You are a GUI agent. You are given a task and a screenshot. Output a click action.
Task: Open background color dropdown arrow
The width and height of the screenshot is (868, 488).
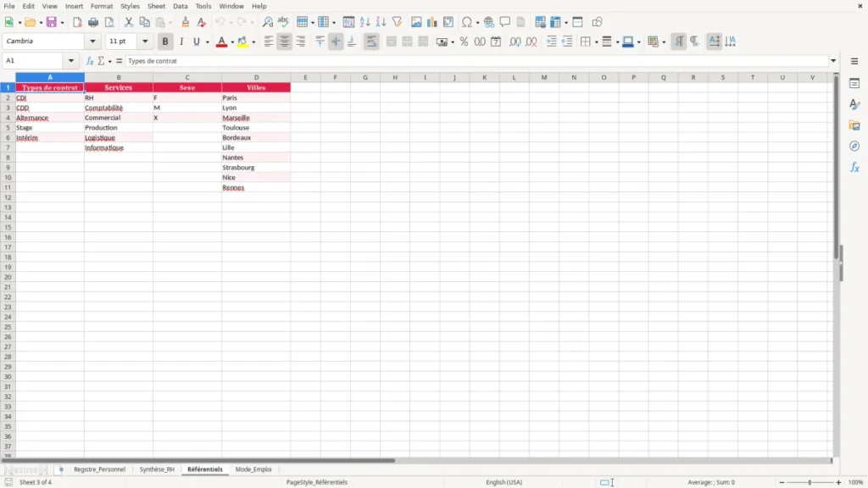pos(253,42)
